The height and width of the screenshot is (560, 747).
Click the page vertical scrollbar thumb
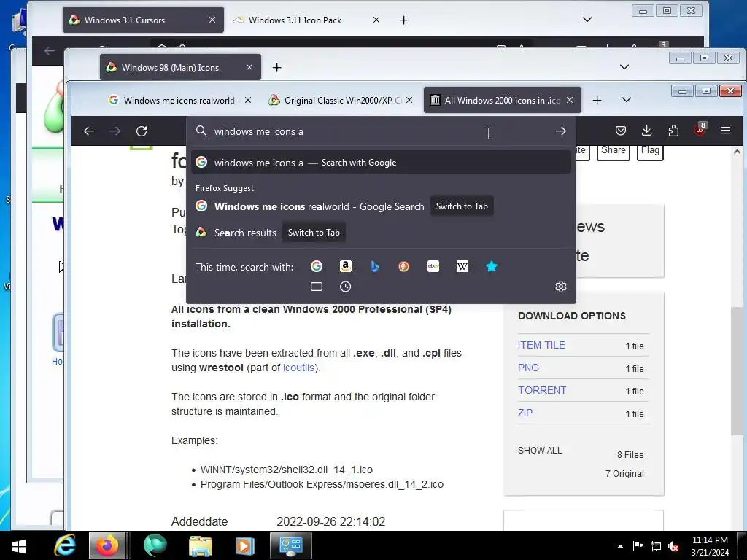pos(737,371)
